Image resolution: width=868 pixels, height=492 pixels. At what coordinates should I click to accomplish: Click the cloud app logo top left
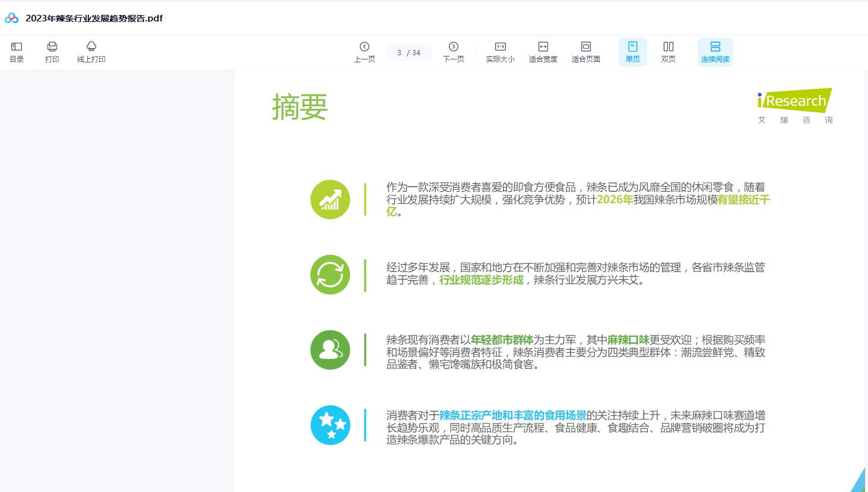click(10, 18)
